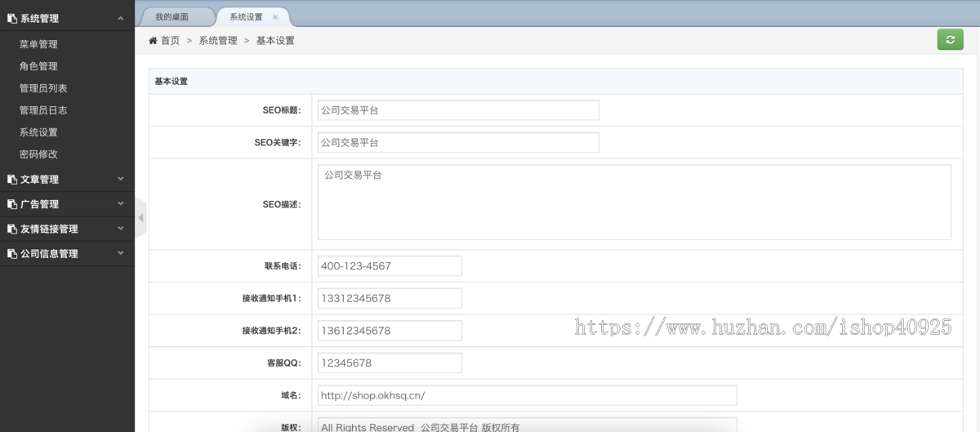Open 管理员日志 in the sidebar

[43, 110]
